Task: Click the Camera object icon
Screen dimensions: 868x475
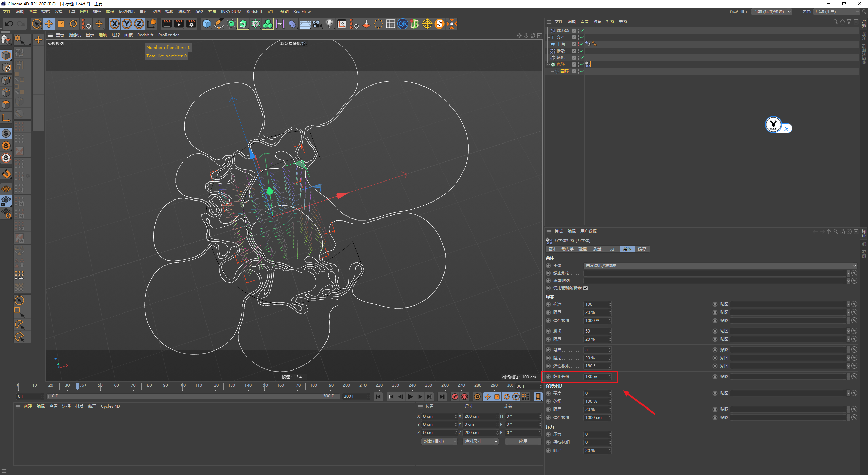Action: coord(317,24)
